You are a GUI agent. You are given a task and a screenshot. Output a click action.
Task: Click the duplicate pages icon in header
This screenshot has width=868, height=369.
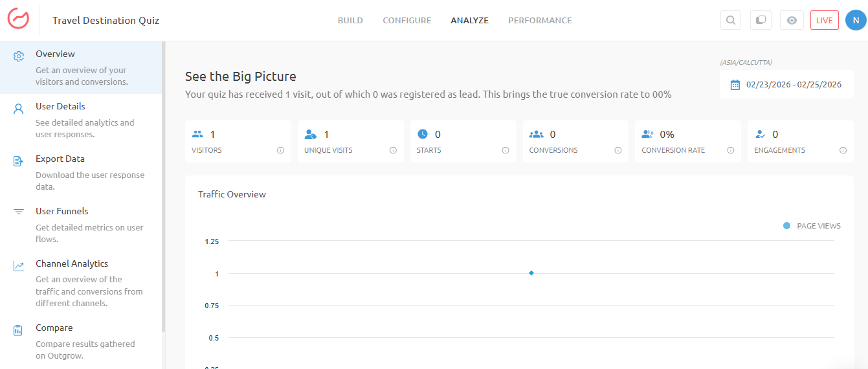[761, 20]
